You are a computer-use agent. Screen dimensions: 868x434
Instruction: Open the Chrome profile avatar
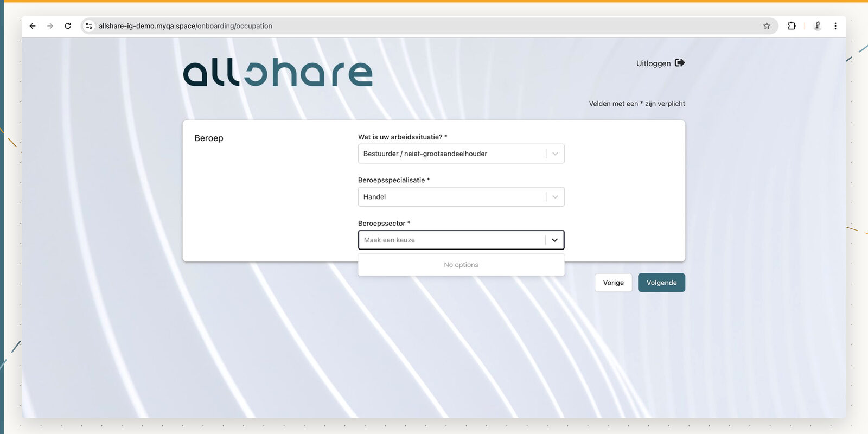click(818, 26)
